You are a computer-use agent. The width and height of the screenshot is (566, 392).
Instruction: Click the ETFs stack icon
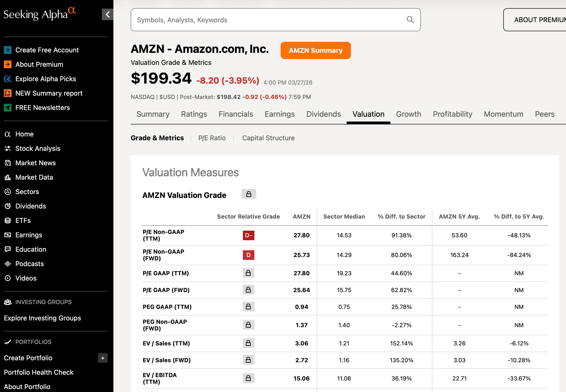(x=8, y=220)
